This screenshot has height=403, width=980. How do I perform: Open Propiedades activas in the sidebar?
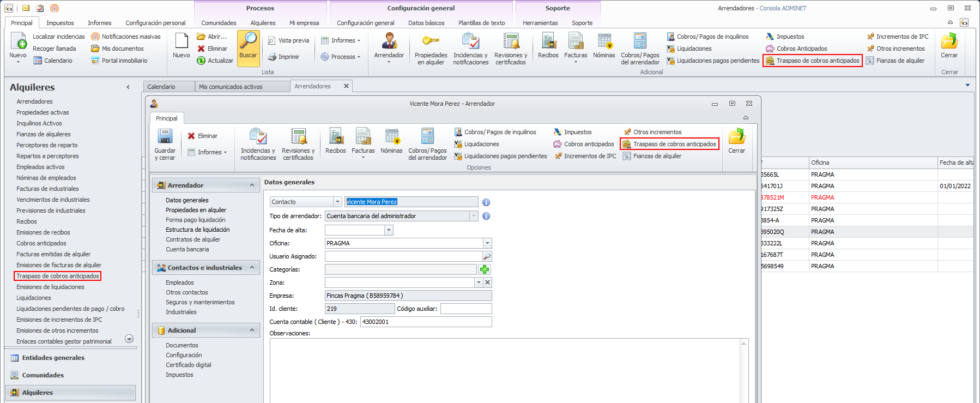43,112
